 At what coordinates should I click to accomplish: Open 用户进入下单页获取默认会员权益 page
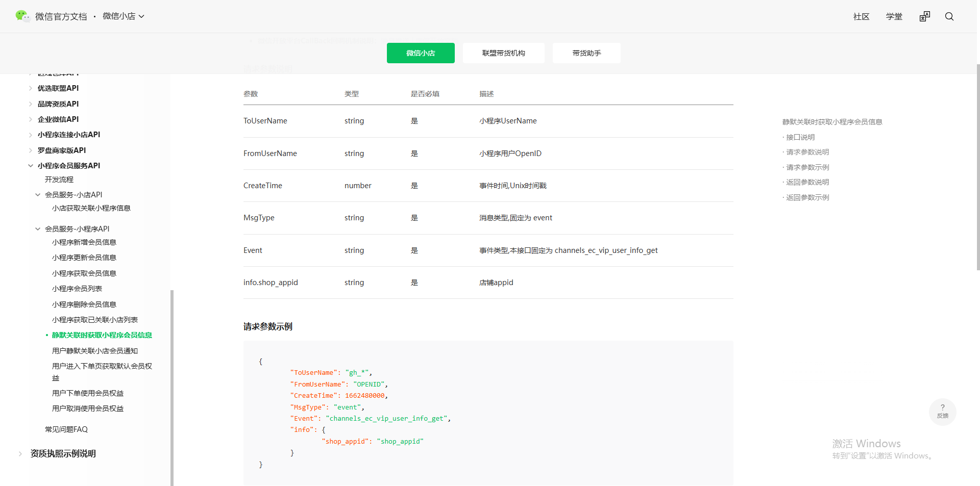tap(102, 372)
